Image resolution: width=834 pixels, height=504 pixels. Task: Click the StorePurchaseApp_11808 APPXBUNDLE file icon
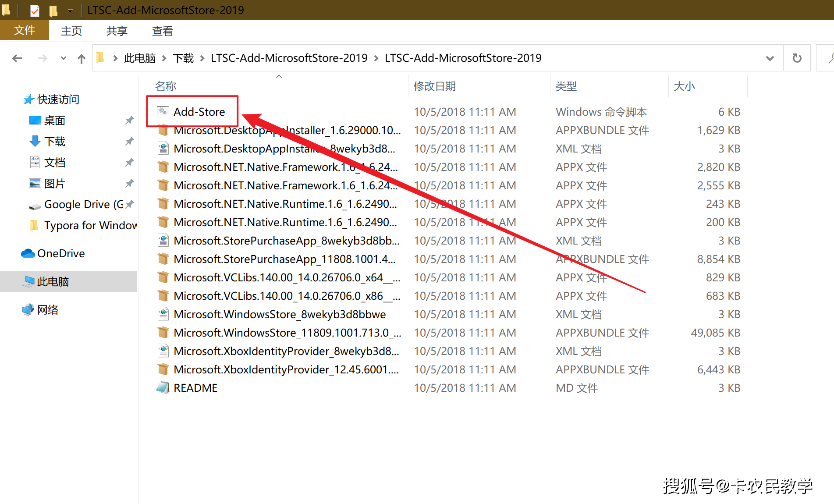[x=163, y=259]
